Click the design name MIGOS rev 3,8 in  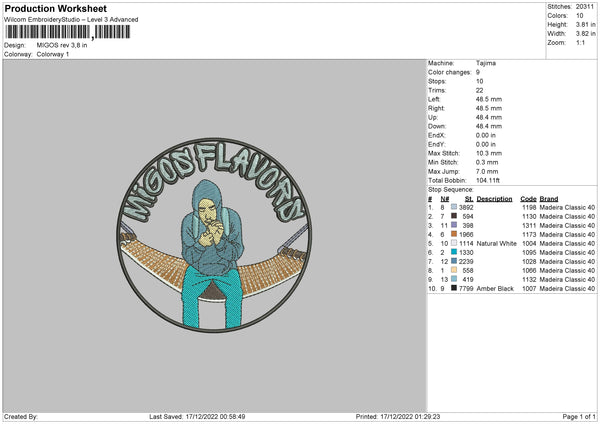[x=62, y=45]
